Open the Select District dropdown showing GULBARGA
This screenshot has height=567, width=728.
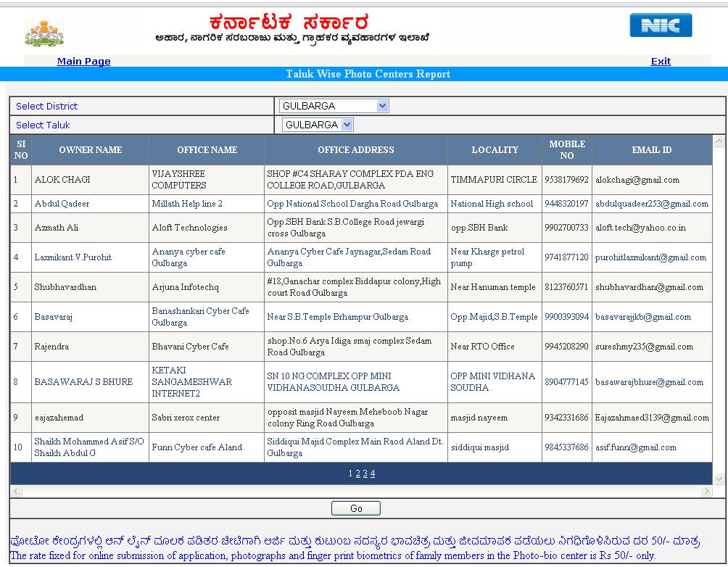tap(334, 106)
